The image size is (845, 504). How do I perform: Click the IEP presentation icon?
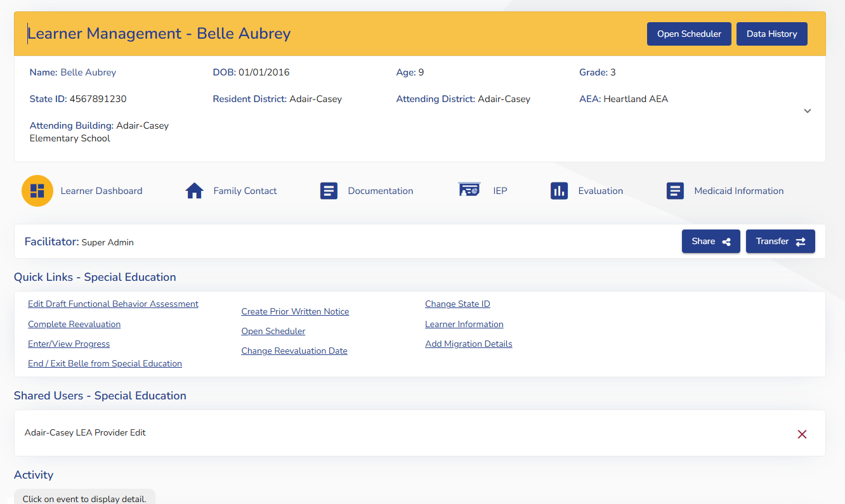click(469, 190)
